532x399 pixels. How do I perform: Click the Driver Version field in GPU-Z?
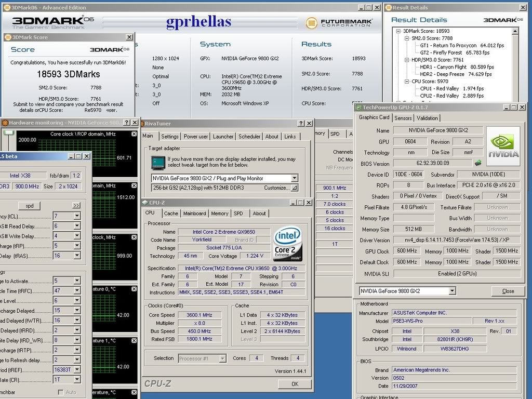coord(457,240)
